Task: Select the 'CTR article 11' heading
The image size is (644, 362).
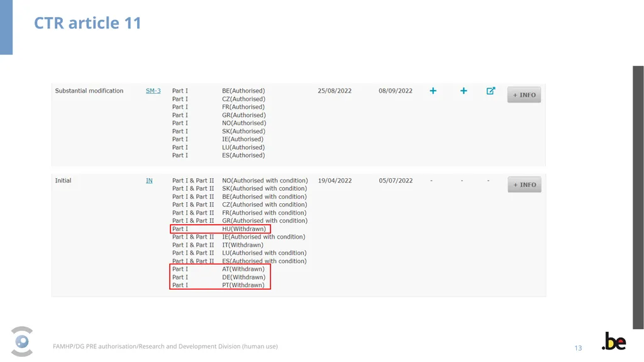Action: coord(87,23)
